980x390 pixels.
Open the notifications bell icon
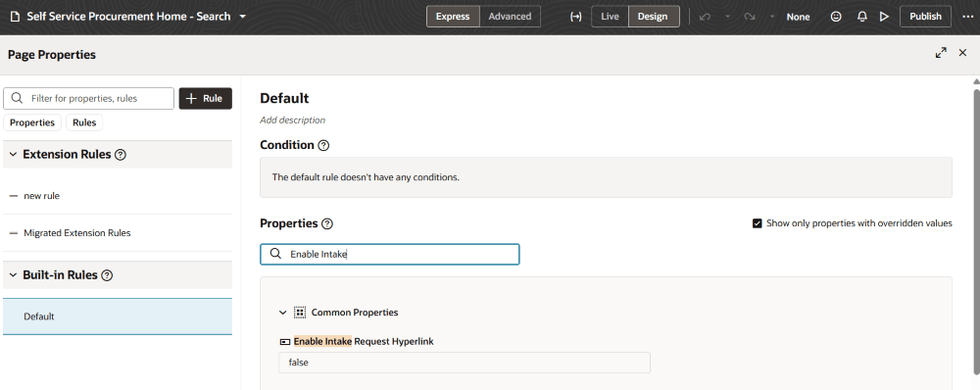(x=861, y=17)
